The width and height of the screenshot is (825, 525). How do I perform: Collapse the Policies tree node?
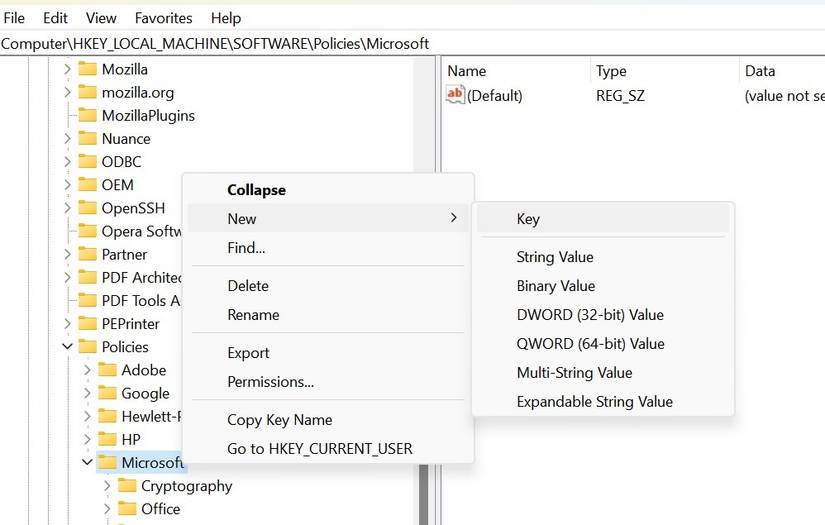click(x=67, y=347)
